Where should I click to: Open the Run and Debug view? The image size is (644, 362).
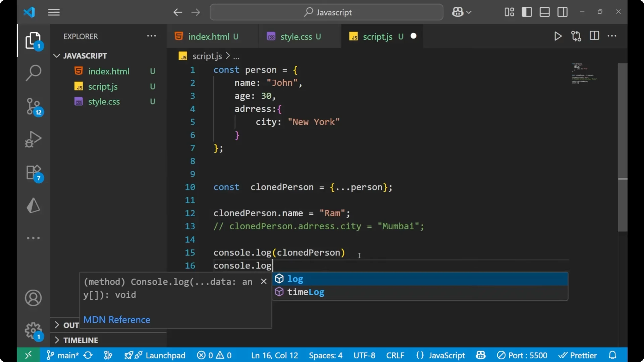33,139
